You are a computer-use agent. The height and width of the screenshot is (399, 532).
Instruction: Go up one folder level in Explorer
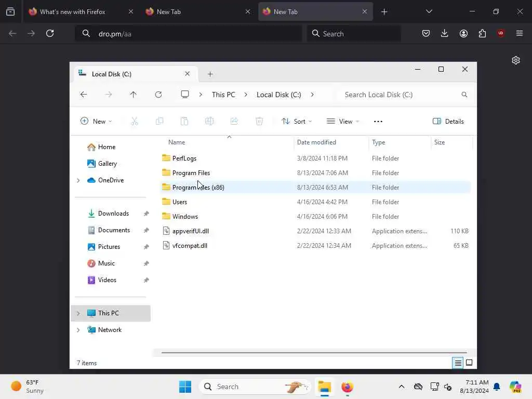134,95
